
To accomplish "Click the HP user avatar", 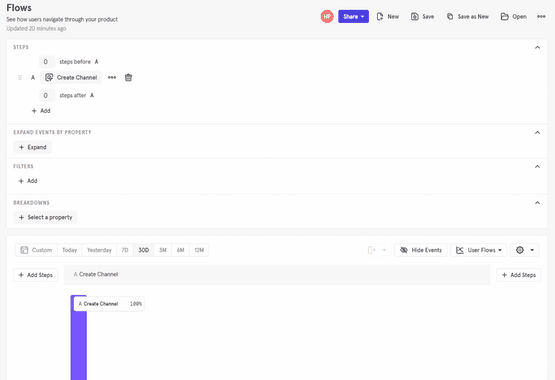I will point(327,17).
